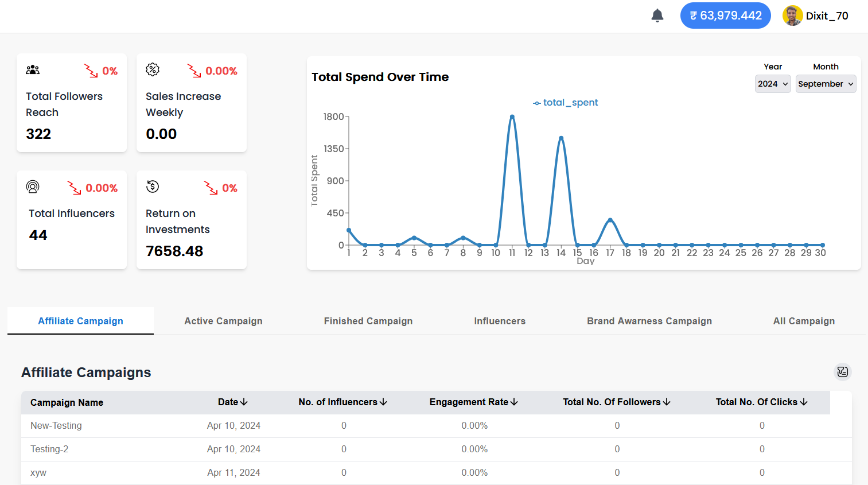Image resolution: width=868 pixels, height=485 pixels.
Task: Click the wallet balance ₹ 63,979.442 button
Action: pos(725,15)
